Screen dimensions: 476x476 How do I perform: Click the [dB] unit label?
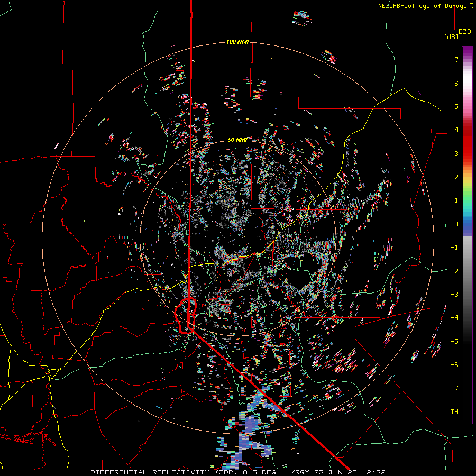451,36
